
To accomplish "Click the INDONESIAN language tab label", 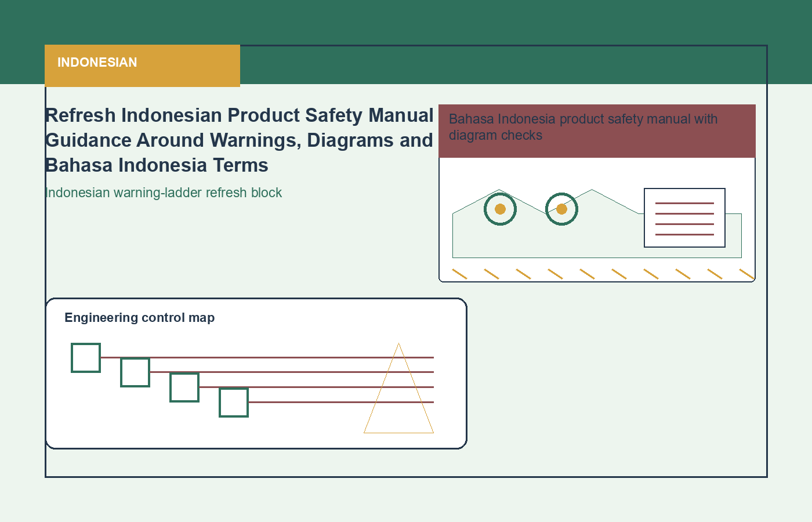I will coord(97,63).
